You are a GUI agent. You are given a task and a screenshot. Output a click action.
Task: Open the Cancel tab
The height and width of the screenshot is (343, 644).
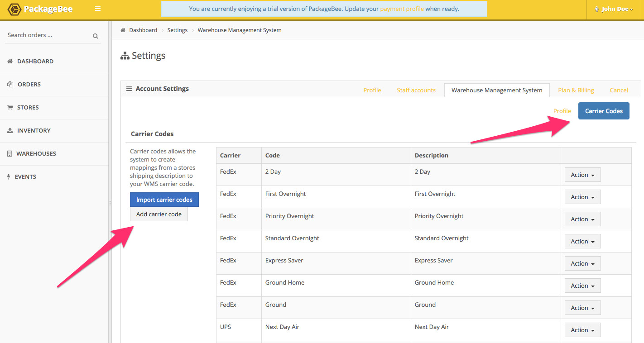coord(619,90)
